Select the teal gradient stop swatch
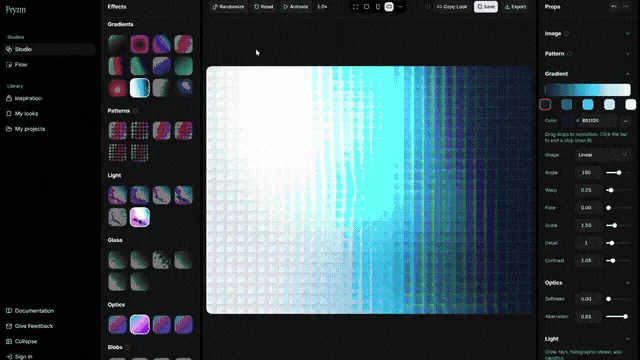640x360 pixels. (x=567, y=104)
